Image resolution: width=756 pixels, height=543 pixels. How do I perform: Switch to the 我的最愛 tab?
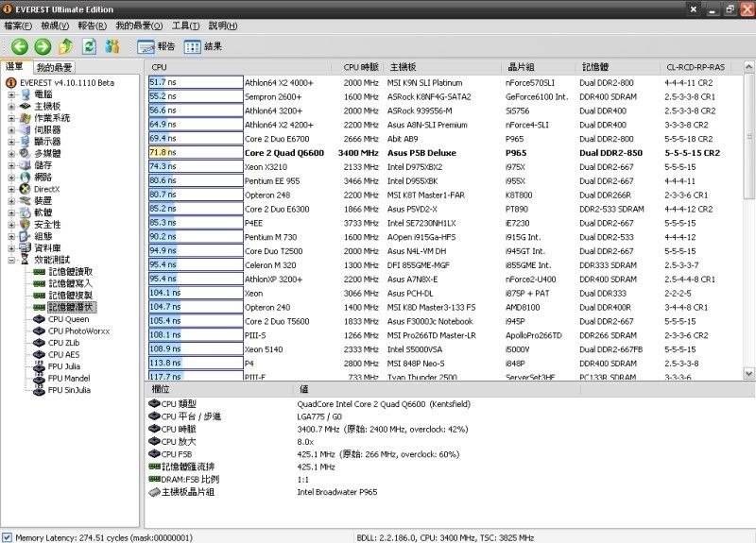click(x=55, y=68)
